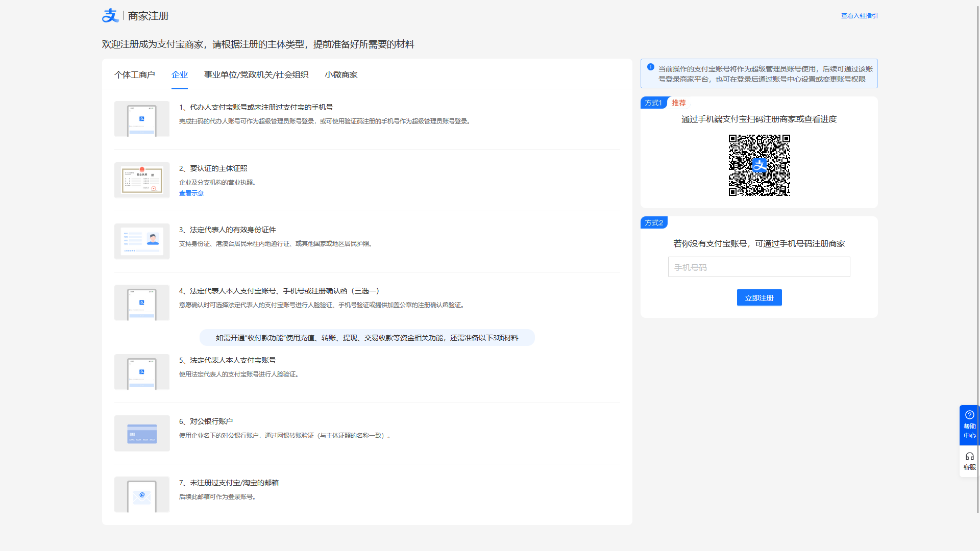The image size is (980, 551).
Task: Click the bank card illustration
Action: (142, 433)
